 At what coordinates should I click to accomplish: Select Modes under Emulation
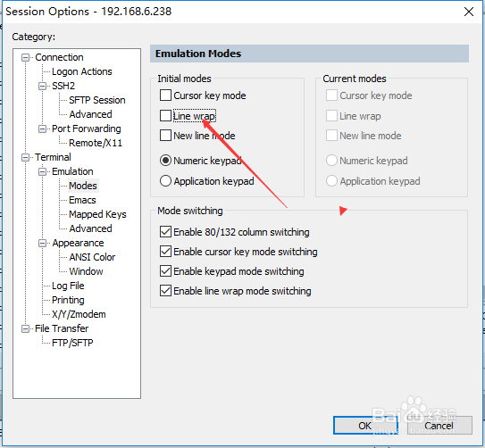pyautogui.click(x=83, y=186)
